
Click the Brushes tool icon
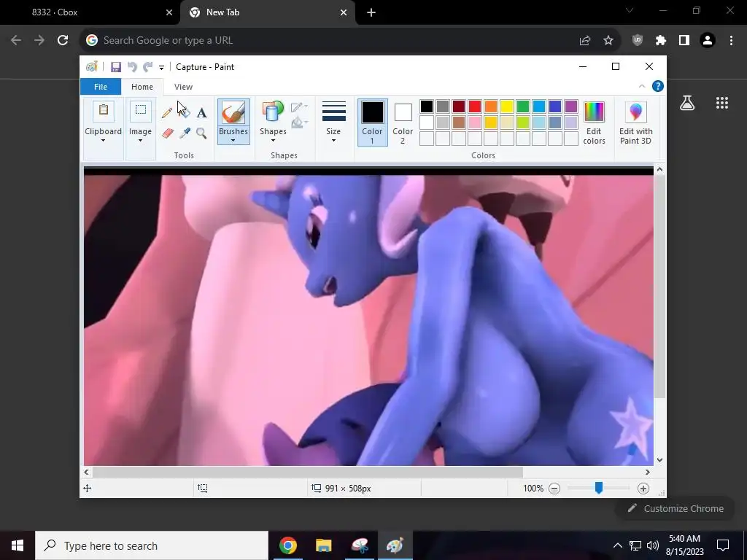[233, 112]
